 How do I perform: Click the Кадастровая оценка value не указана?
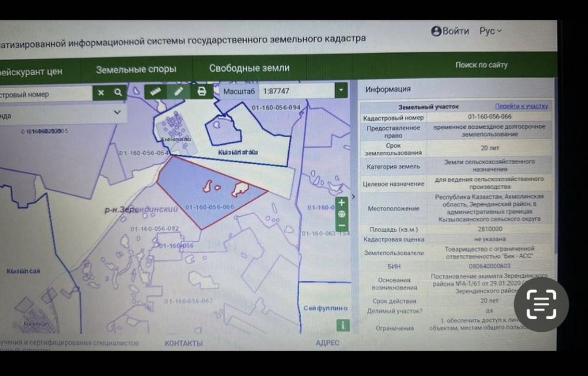click(x=489, y=239)
